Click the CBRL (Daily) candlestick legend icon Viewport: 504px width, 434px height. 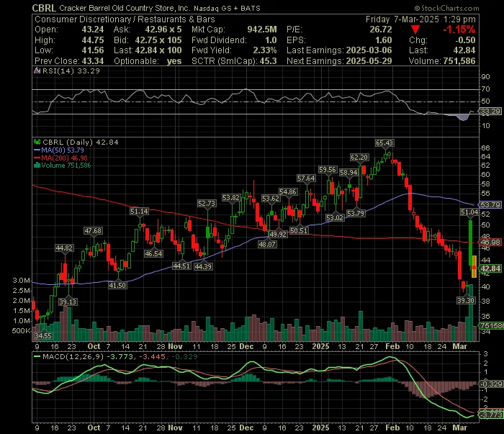[x=37, y=142]
